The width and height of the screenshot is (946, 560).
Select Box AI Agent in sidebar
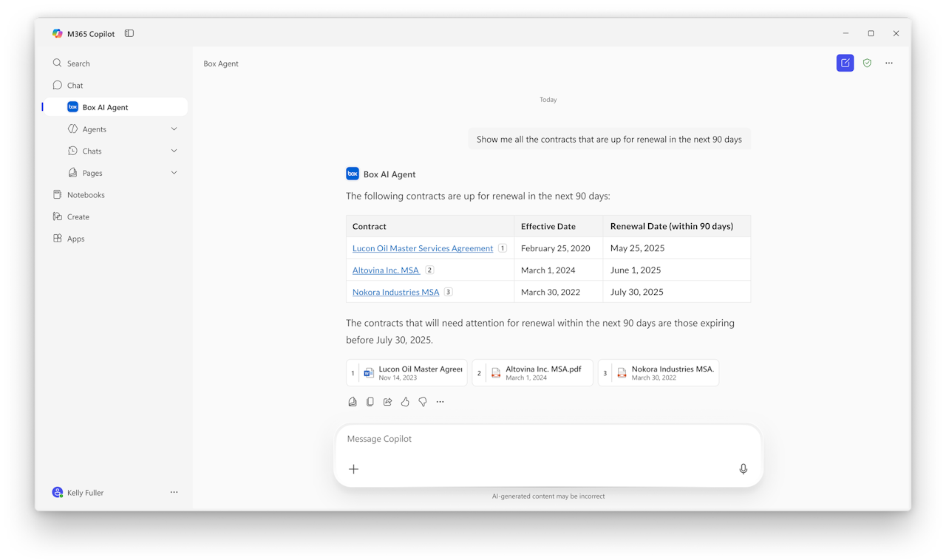pyautogui.click(x=115, y=107)
